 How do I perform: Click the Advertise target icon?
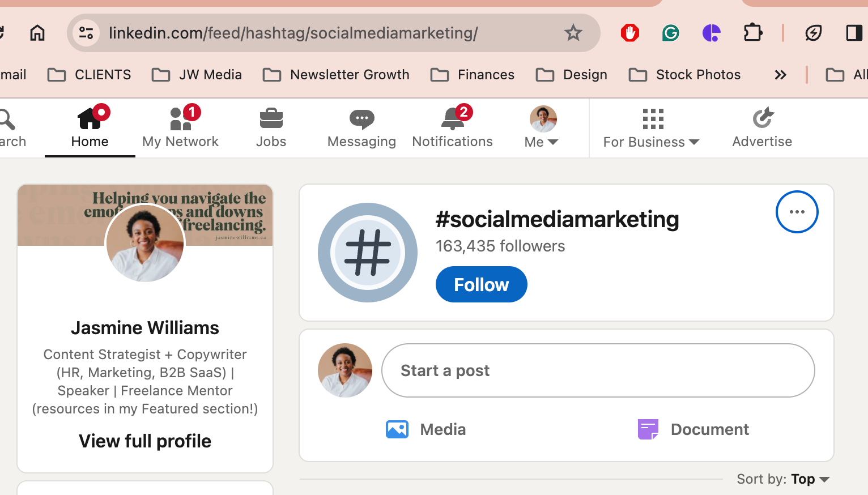coord(763,118)
